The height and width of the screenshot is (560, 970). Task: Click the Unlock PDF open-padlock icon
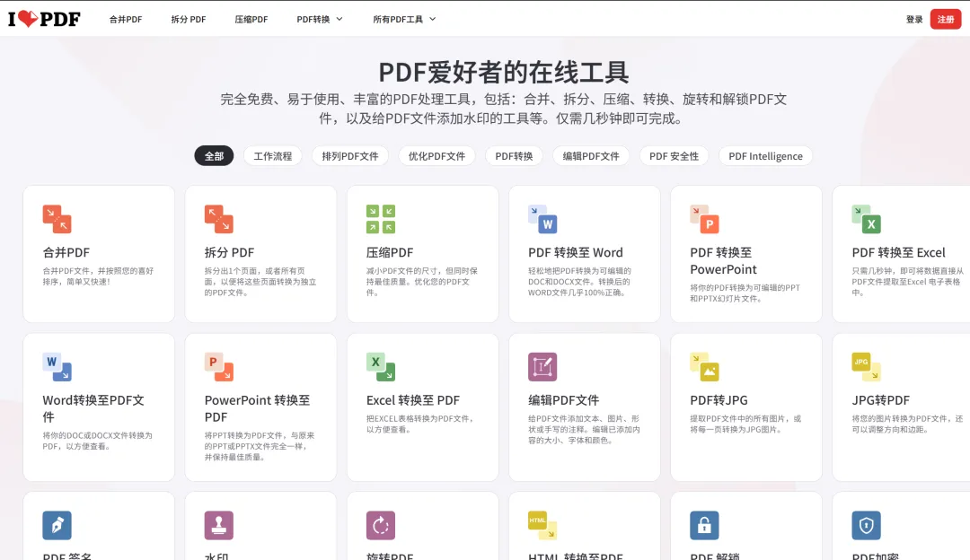tap(705, 525)
